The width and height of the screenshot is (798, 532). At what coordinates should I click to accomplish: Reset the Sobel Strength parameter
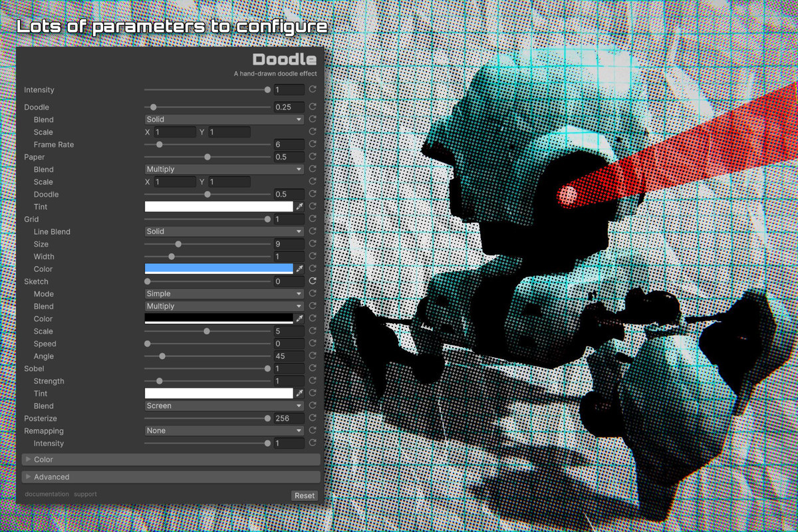pyautogui.click(x=312, y=381)
